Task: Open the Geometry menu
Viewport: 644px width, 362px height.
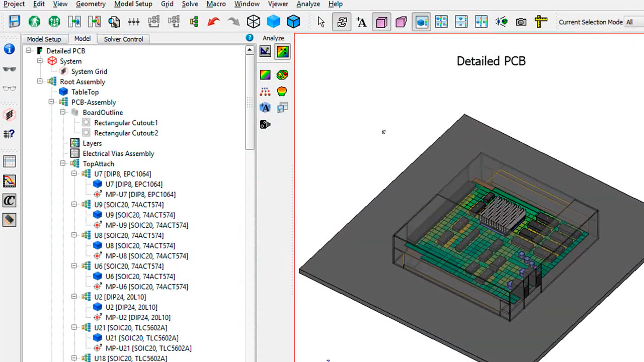Action: point(91,4)
